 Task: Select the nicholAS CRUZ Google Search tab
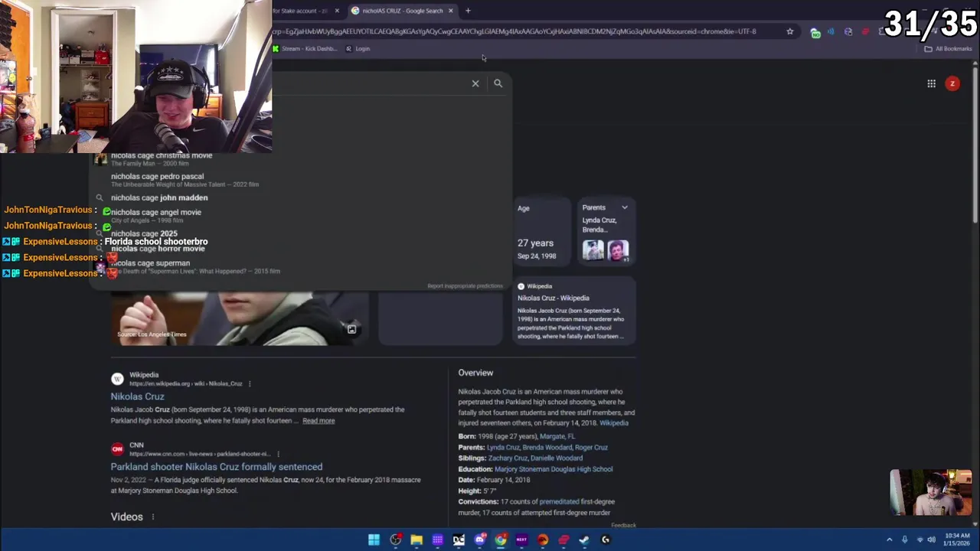[402, 11]
